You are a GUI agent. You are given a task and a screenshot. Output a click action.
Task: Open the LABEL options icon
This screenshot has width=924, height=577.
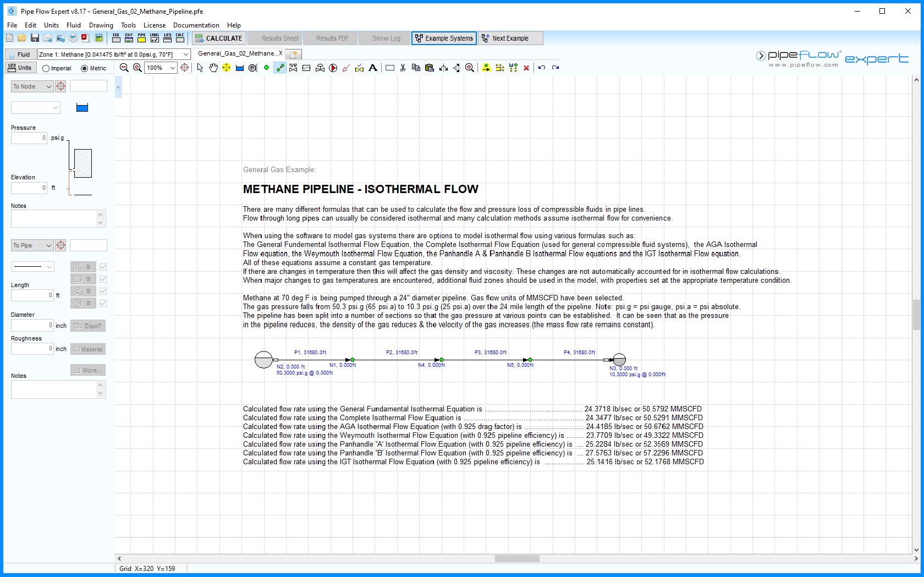coord(155,38)
